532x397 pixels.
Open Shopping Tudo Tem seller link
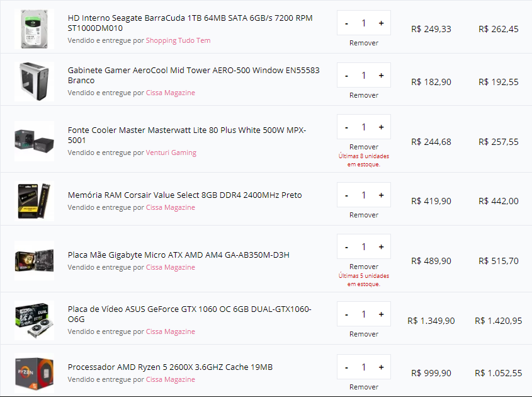coord(178,40)
